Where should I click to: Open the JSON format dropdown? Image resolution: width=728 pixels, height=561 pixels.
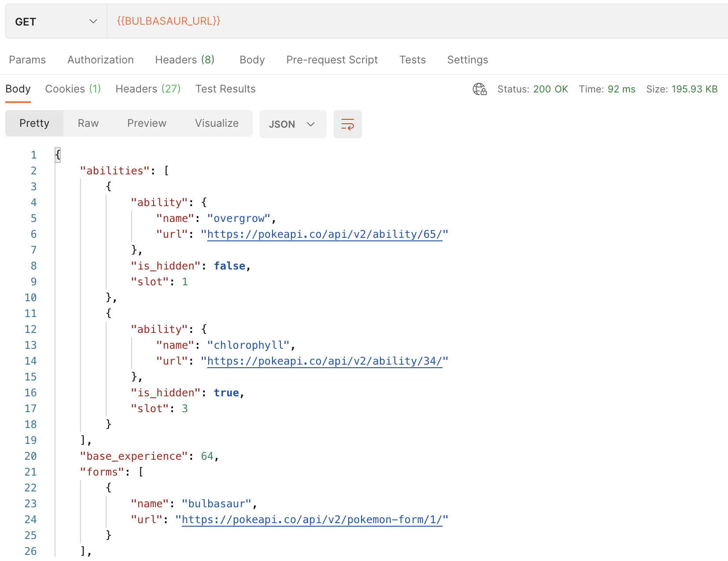coord(293,124)
